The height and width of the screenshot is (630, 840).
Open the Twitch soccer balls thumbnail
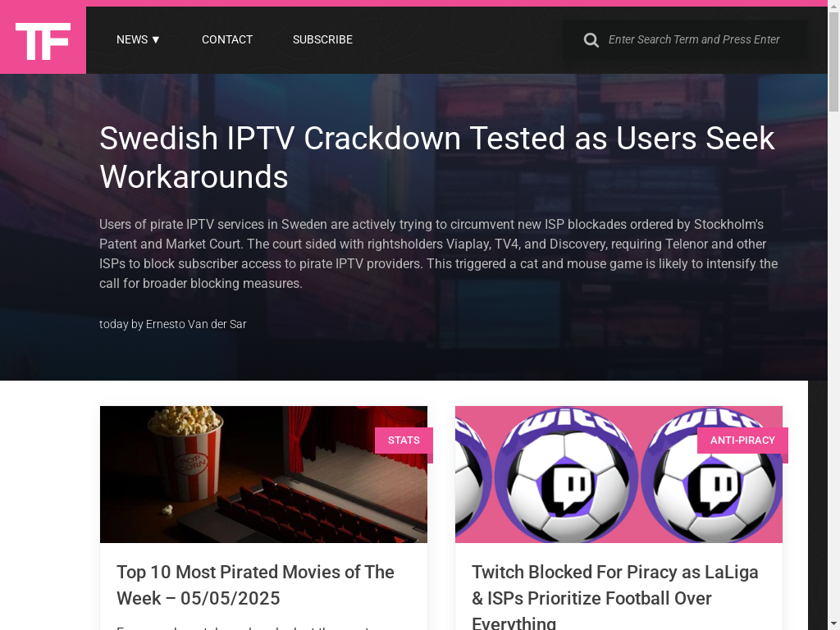(619, 474)
